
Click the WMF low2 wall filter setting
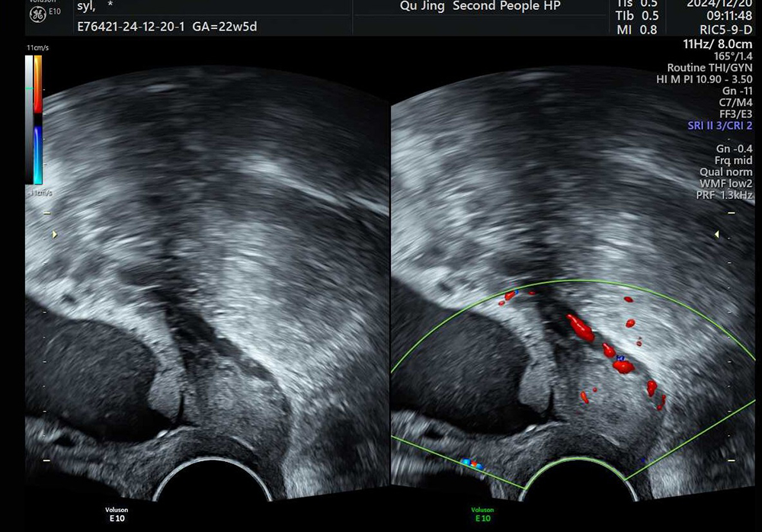(726, 184)
